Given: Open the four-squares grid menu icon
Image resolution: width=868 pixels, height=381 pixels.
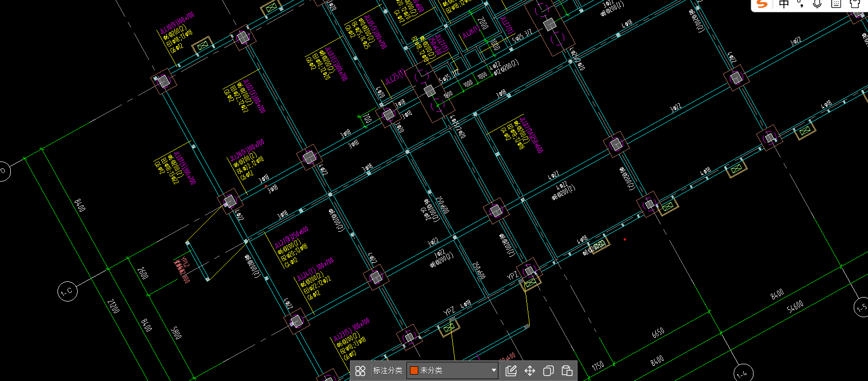Looking at the screenshot, I should click(360, 371).
